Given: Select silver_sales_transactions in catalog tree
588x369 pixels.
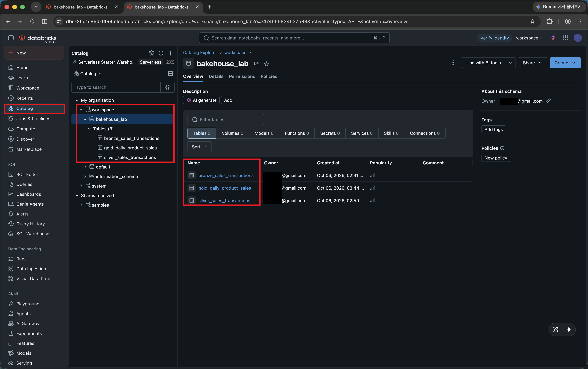Looking at the screenshot, I should 130,157.
